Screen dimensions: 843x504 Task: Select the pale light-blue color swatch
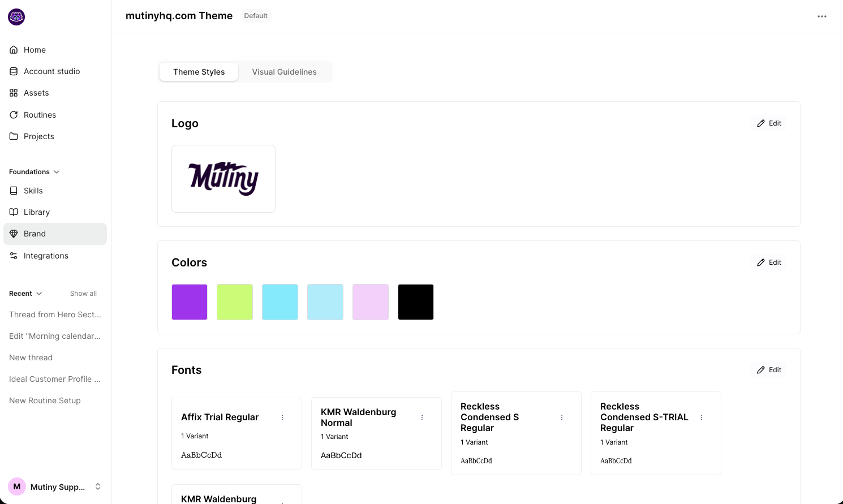[x=325, y=302]
